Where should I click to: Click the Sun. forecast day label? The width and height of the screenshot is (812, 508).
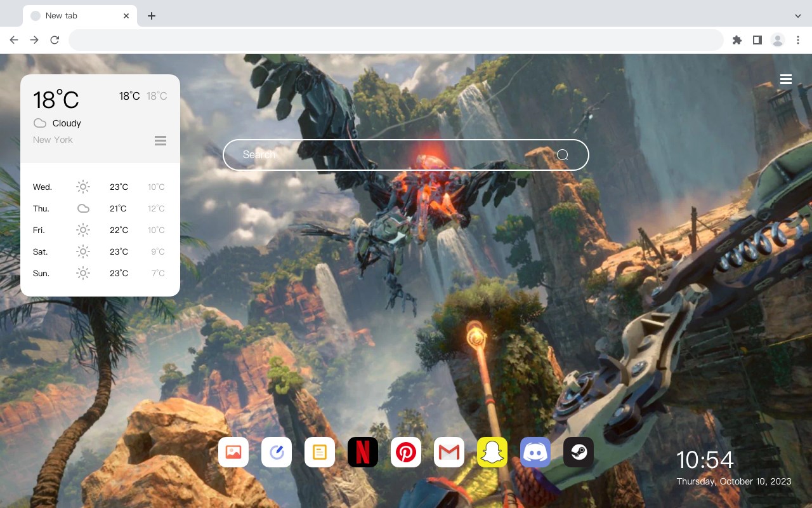pos(41,274)
